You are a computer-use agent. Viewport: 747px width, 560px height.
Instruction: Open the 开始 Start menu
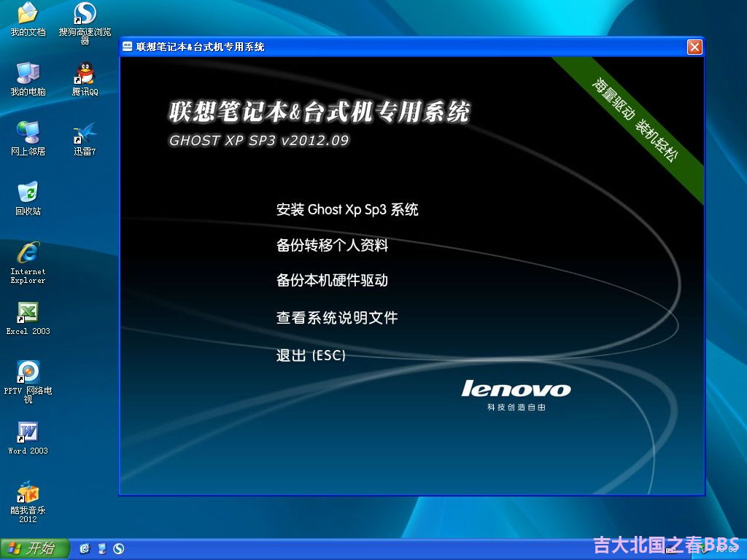tap(35, 548)
